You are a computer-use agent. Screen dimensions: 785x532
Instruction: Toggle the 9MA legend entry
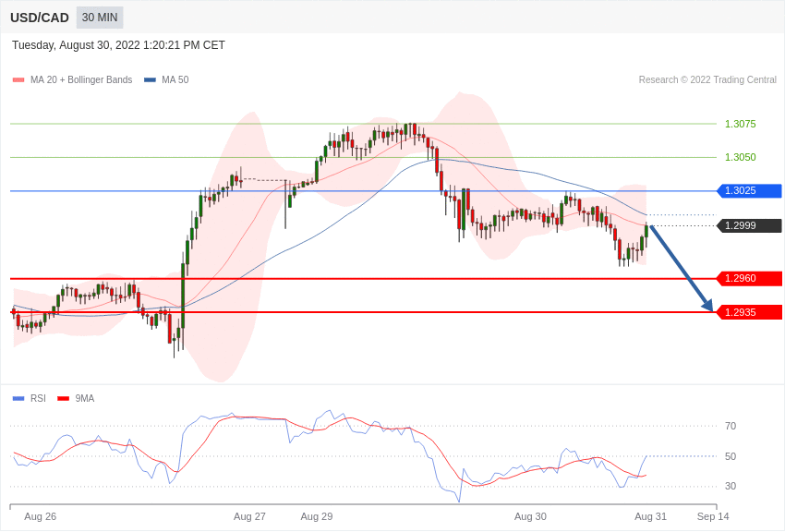click(76, 398)
